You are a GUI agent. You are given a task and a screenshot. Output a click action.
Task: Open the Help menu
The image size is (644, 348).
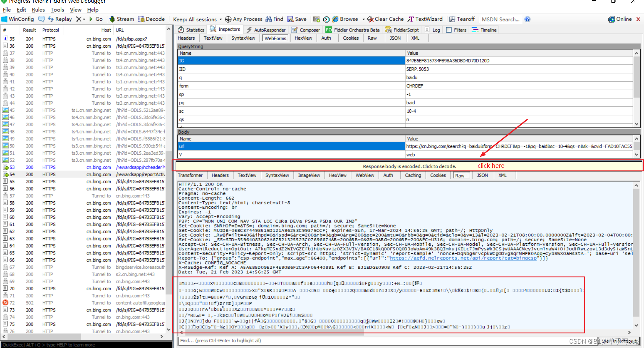click(93, 10)
